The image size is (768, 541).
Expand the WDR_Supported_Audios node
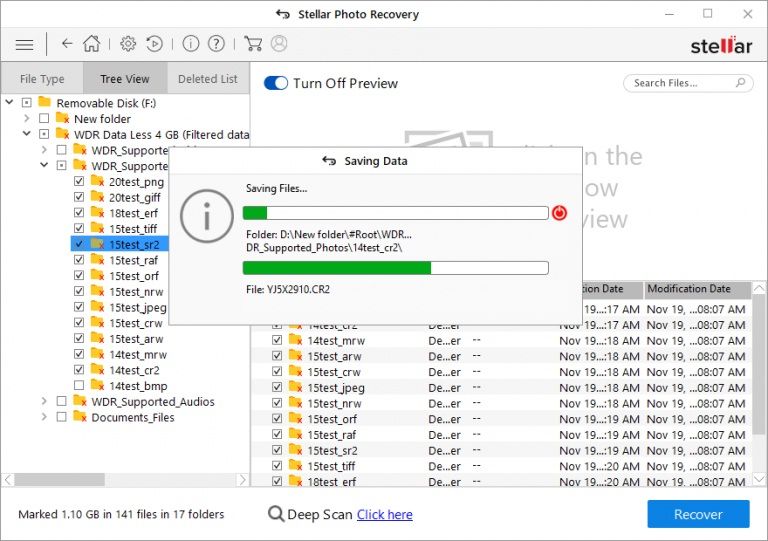(x=44, y=401)
